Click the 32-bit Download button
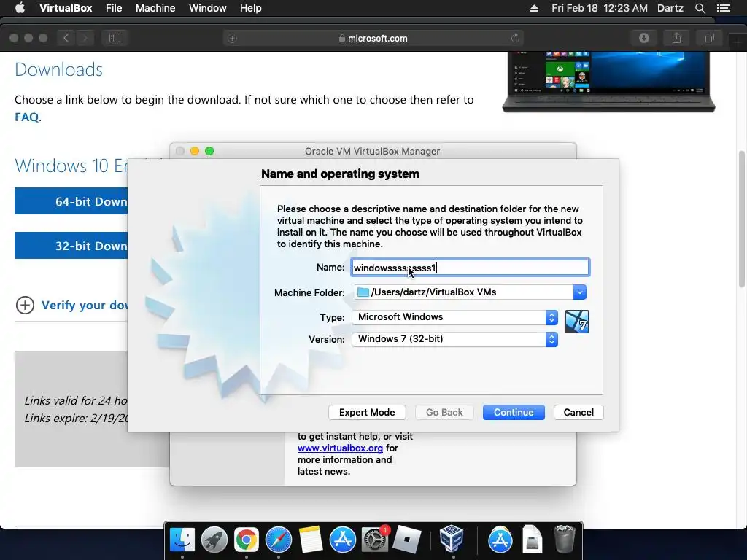Screen dimensions: 747x560 point(71,246)
